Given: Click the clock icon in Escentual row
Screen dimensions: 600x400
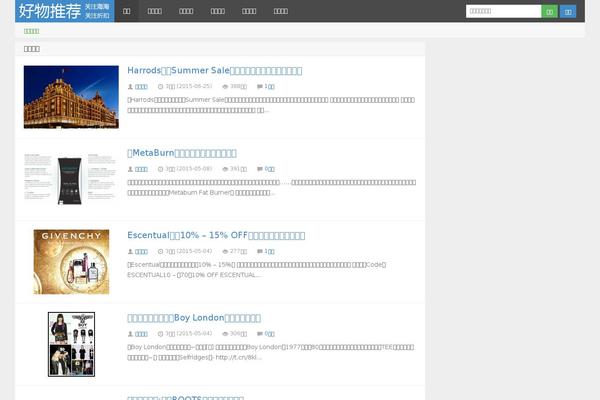Looking at the screenshot, I should (x=161, y=251).
